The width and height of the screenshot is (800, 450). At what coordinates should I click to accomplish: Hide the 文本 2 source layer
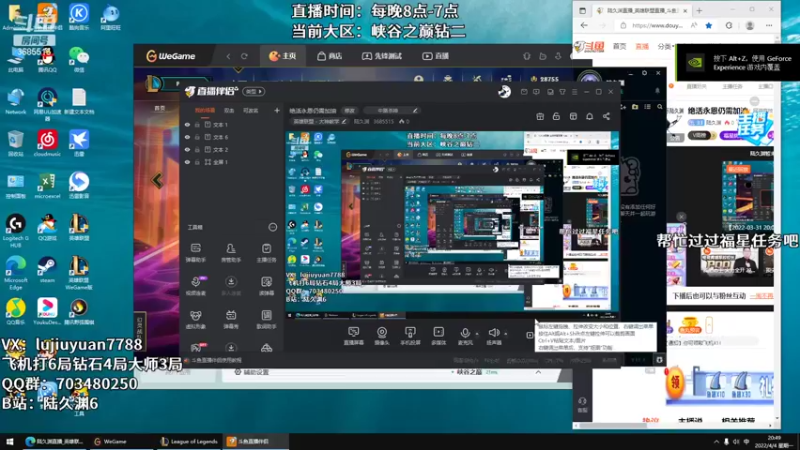click(187, 149)
